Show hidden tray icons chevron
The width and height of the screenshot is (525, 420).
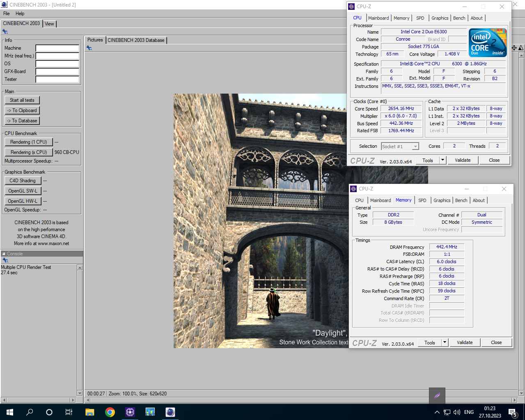tap(437, 412)
